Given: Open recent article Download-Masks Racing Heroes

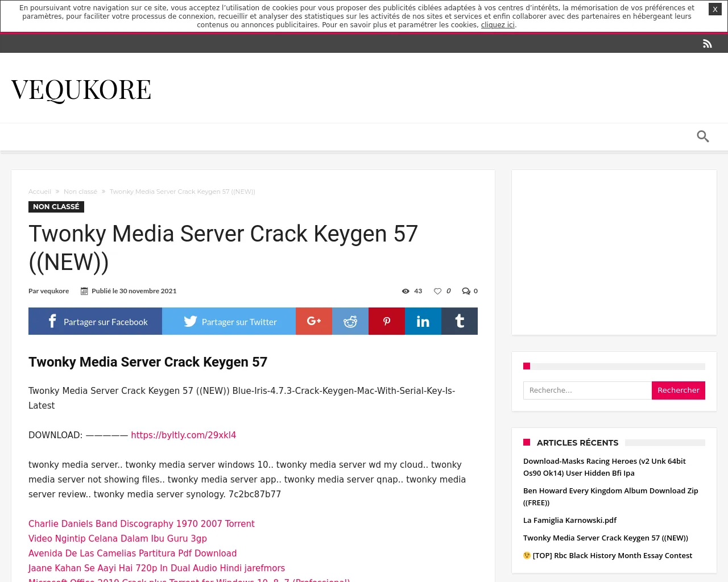Looking at the screenshot, I should (x=605, y=467).
